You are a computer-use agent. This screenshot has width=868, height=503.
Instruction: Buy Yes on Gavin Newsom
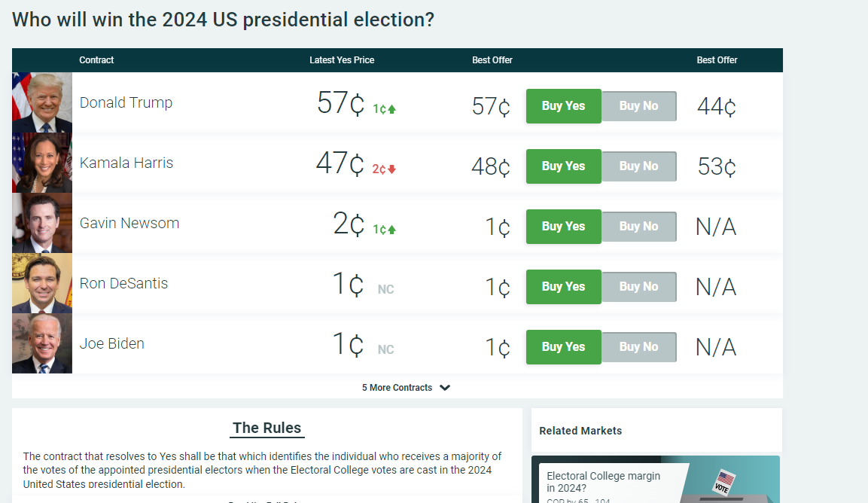(563, 227)
